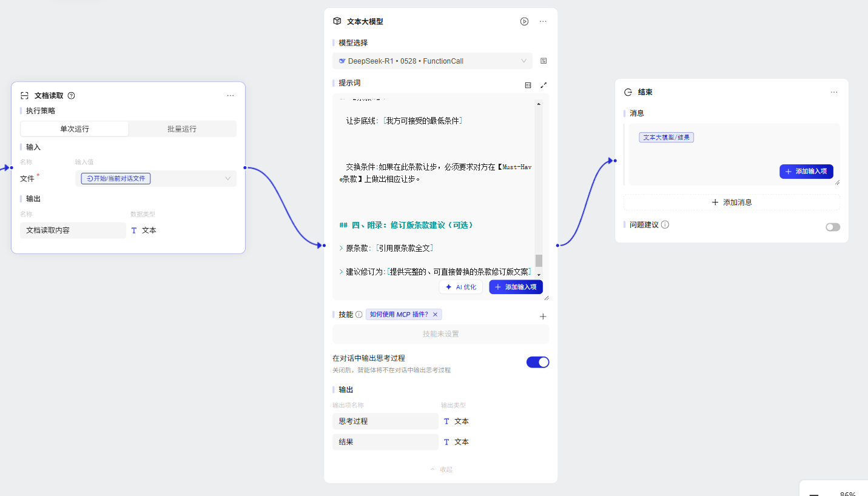Disable 在对话中输出思考过程 toggle
This screenshot has width=868, height=496.
537,362
